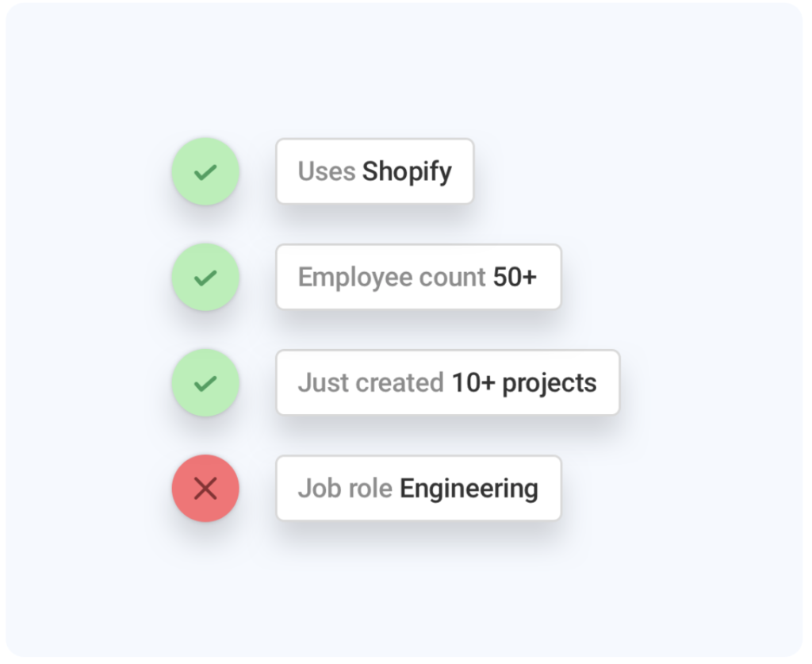812x664 pixels.
Task: Click the bold projects word
Action: click(550, 384)
